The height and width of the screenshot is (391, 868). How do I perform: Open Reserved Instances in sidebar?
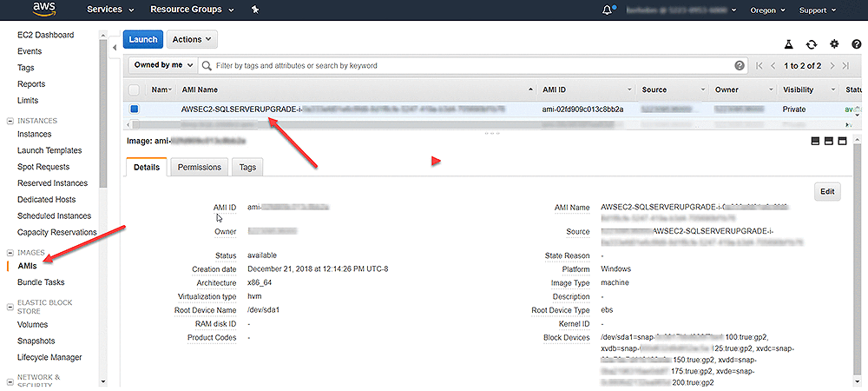click(53, 182)
